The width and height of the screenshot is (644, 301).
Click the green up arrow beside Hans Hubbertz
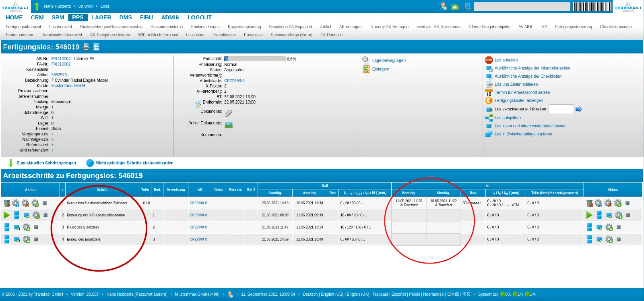pos(37,6)
